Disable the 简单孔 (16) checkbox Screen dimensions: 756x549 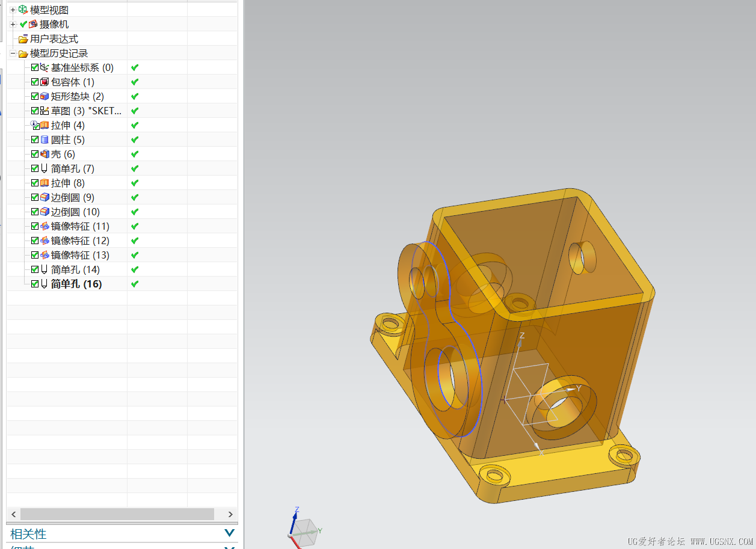point(35,284)
